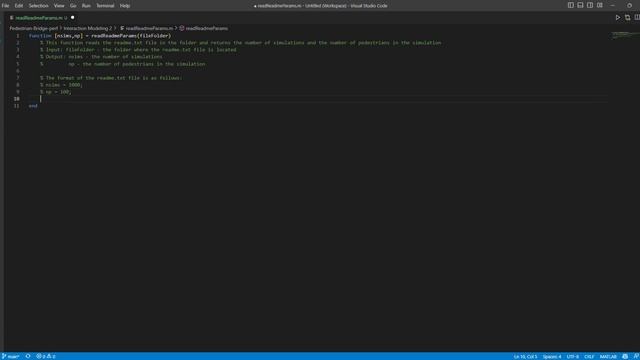Open the Selection menu
The image size is (640, 360).
pyautogui.click(x=38, y=6)
